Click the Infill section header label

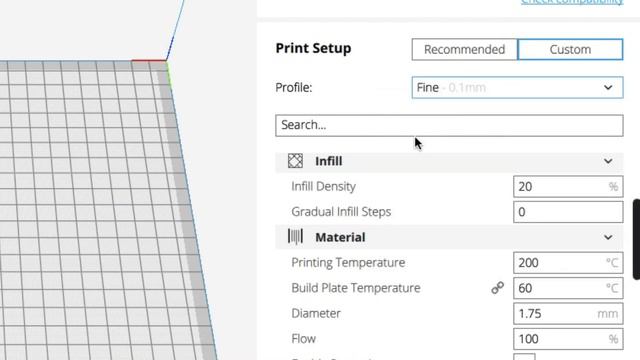(329, 161)
